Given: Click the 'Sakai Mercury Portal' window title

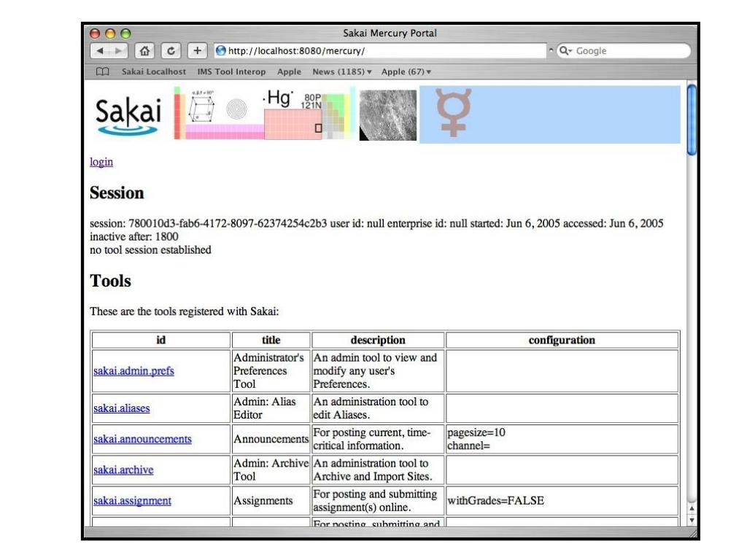Looking at the screenshot, I should coord(390,34).
